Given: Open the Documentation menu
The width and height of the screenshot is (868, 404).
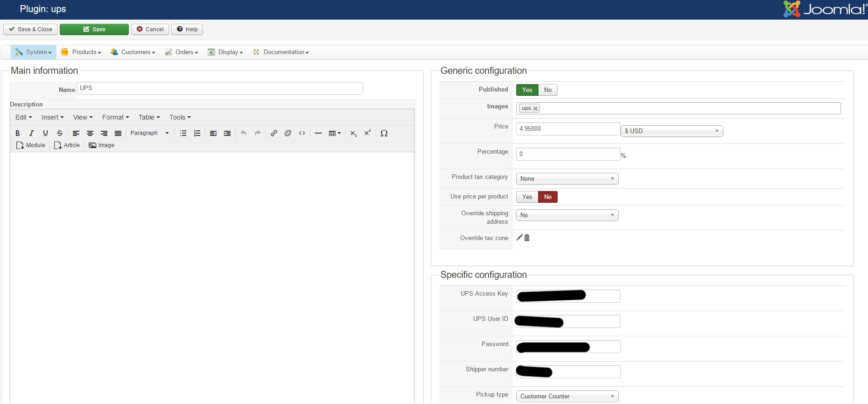Looking at the screenshot, I should click(280, 52).
